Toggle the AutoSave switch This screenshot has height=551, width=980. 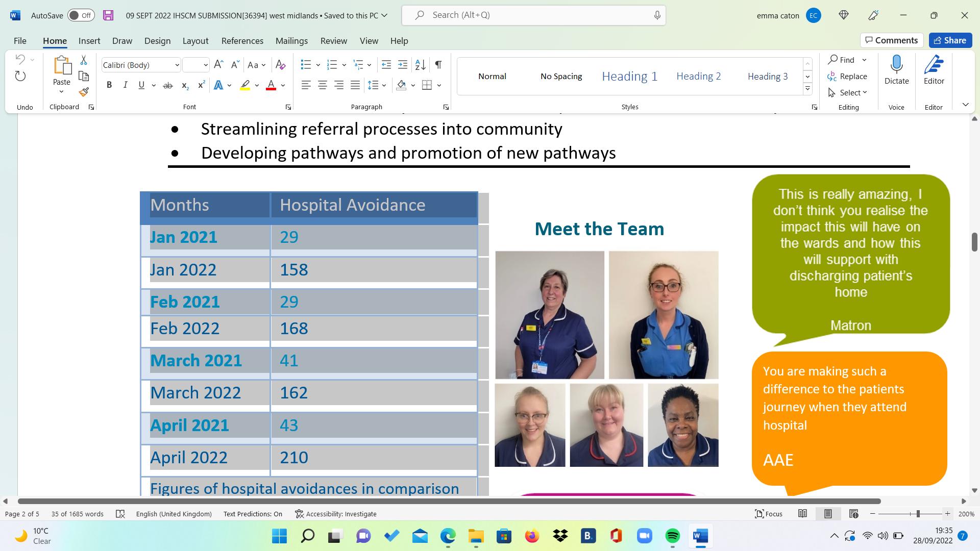(81, 15)
